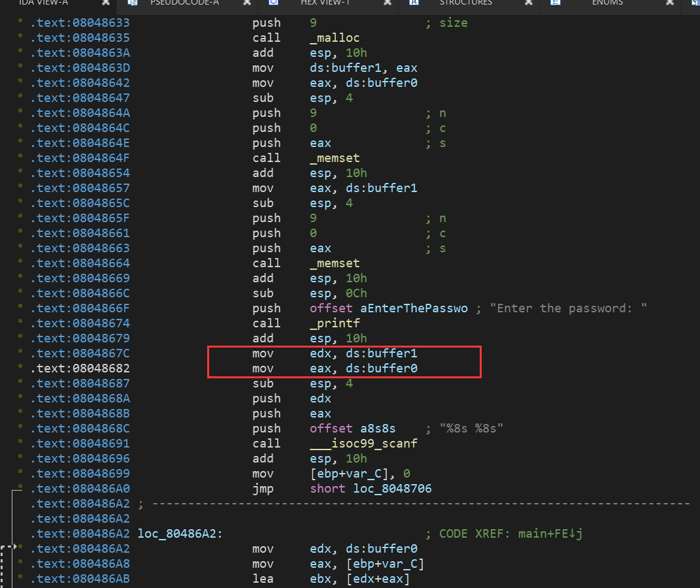Image resolution: width=700 pixels, height=588 pixels.
Task: Click _memset at address 0804864F
Action: (335, 158)
